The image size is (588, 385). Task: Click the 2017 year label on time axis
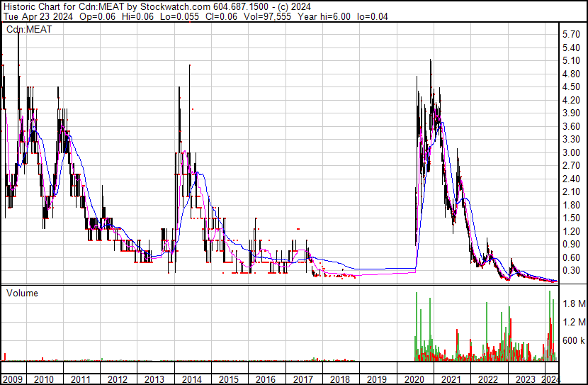click(x=303, y=379)
